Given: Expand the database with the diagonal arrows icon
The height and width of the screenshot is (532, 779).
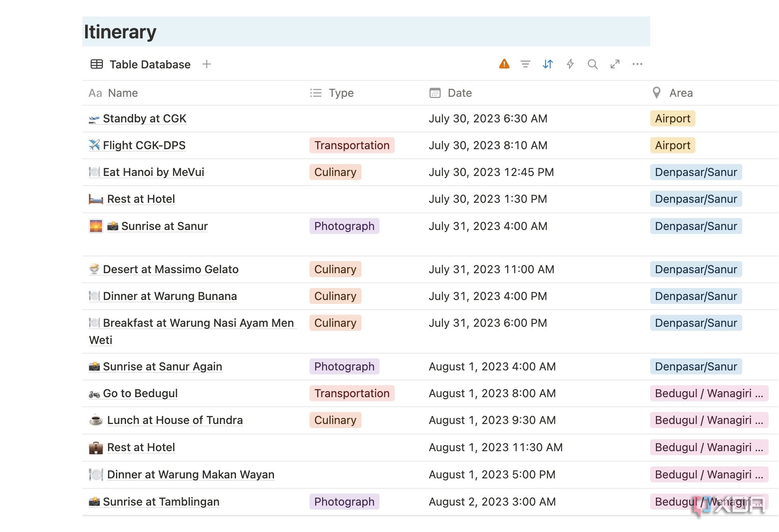Looking at the screenshot, I should (x=615, y=64).
